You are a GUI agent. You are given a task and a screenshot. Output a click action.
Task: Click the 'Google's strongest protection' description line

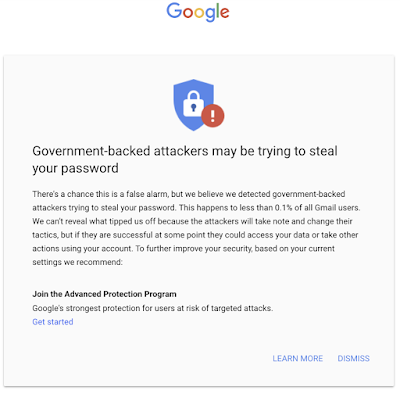pos(153,308)
